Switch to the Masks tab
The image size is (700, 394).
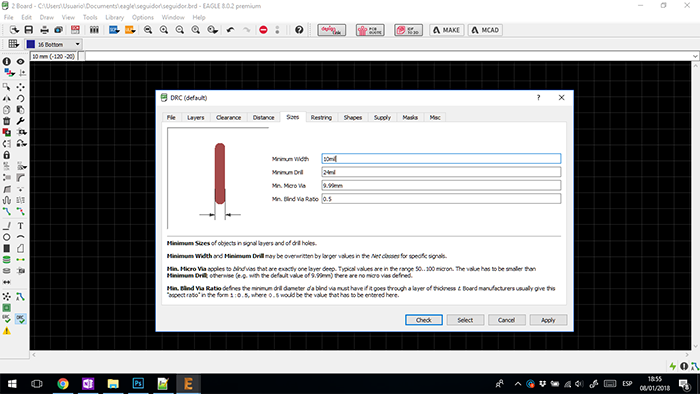410,117
